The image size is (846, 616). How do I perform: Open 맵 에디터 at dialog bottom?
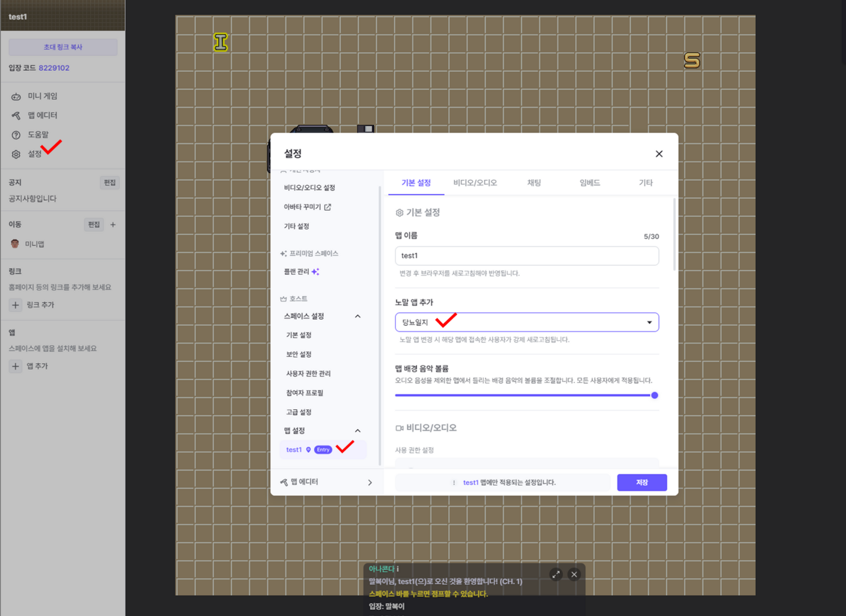coord(326,482)
